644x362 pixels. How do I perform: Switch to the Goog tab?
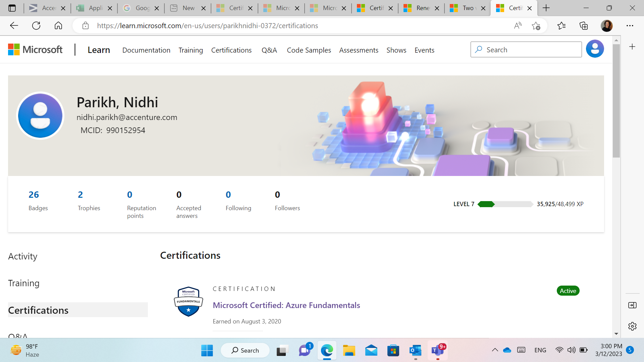141,8
